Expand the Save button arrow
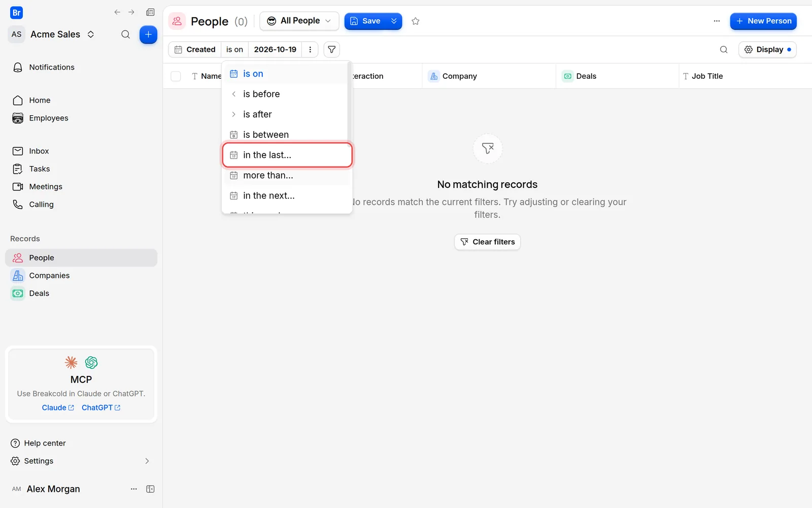The image size is (812, 508). coord(394,21)
